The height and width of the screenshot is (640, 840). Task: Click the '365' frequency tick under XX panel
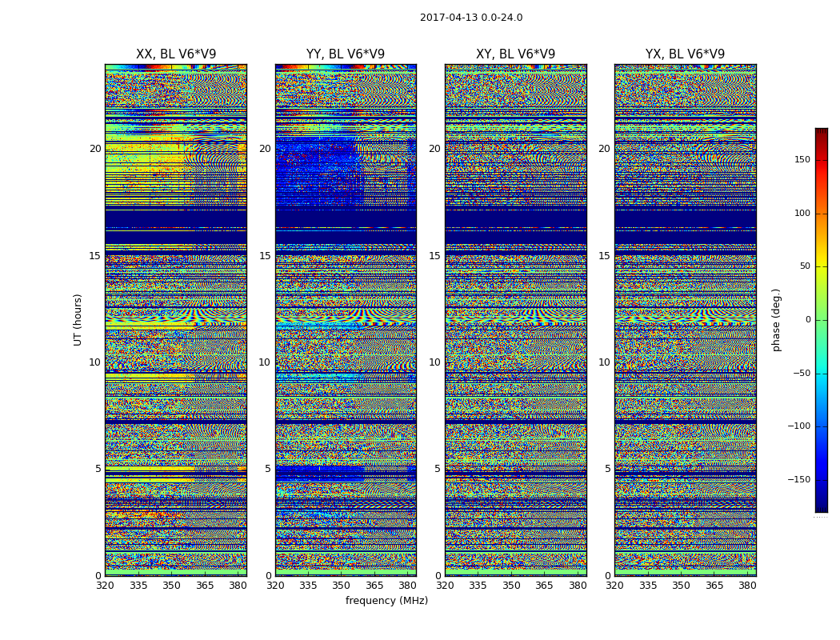coord(205,586)
